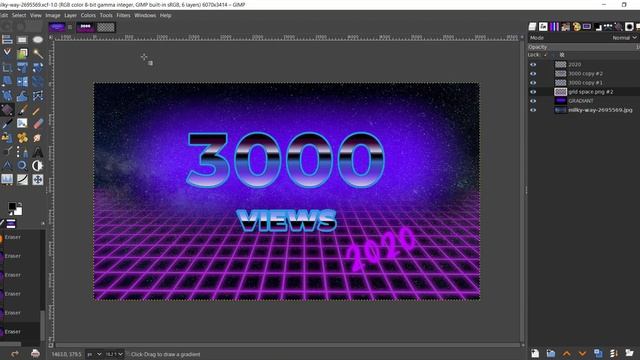The height and width of the screenshot is (360, 640).
Task: Hide the grid space.png #2 layer
Action: pos(533,92)
